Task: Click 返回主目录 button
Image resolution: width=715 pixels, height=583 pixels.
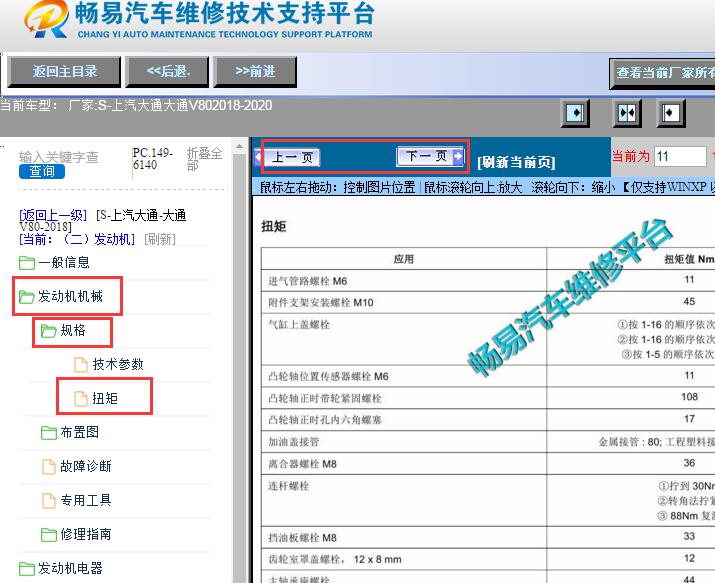Action: click(x=64, y=72)
